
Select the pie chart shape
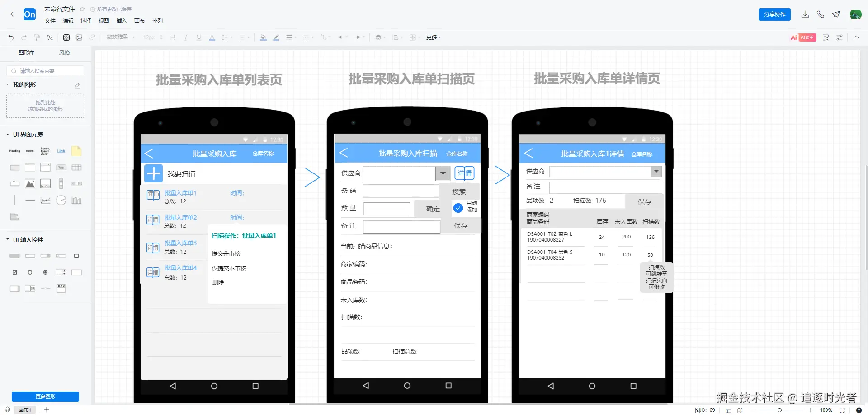[x=61, y=200]
